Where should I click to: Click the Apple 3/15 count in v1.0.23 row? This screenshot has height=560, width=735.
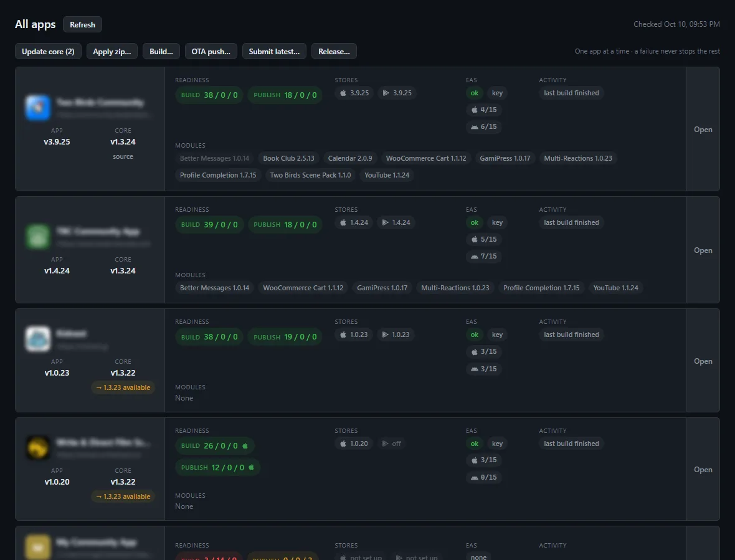coord(484,351)
